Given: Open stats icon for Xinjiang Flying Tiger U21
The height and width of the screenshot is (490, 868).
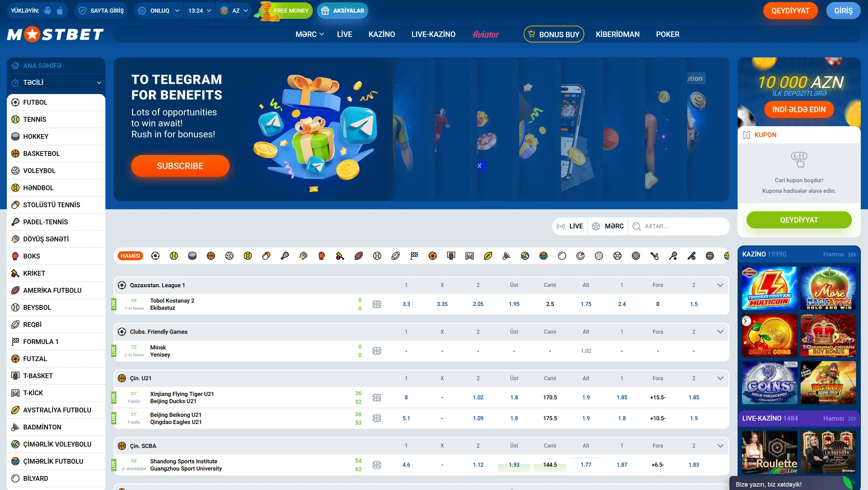Looking at the screenshot, I should tap(377, 398).
